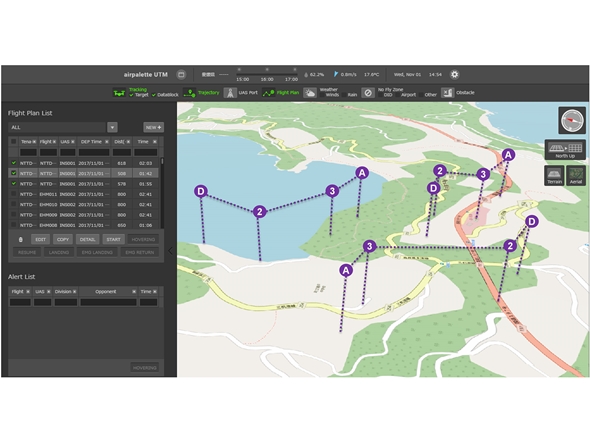Remove the Division column in Alert List
This screenshot has height=442, width=590.
point(75,292)
